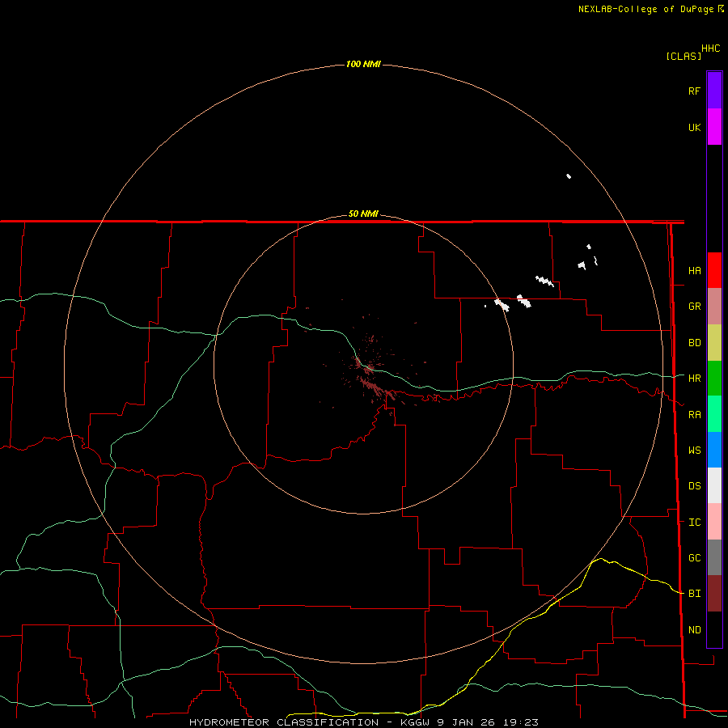This screenshot has height=728, width=728.
Task: Click the RF purple legend color block
Action: click(x=714, y=90)
